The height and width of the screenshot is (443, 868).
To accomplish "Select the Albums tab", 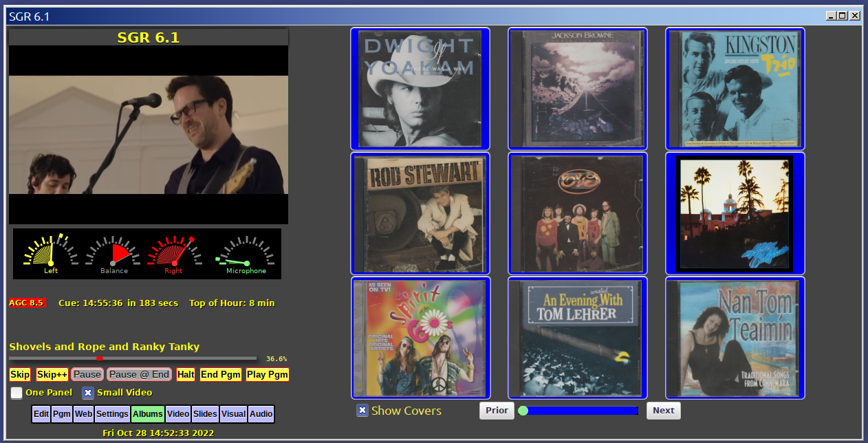I will pyautogui.click(x=148, y=414).
